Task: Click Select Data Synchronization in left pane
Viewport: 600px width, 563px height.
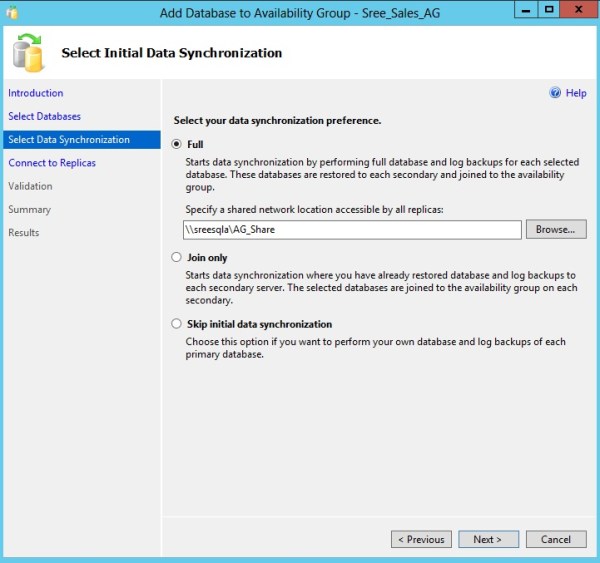Action: 69,140
